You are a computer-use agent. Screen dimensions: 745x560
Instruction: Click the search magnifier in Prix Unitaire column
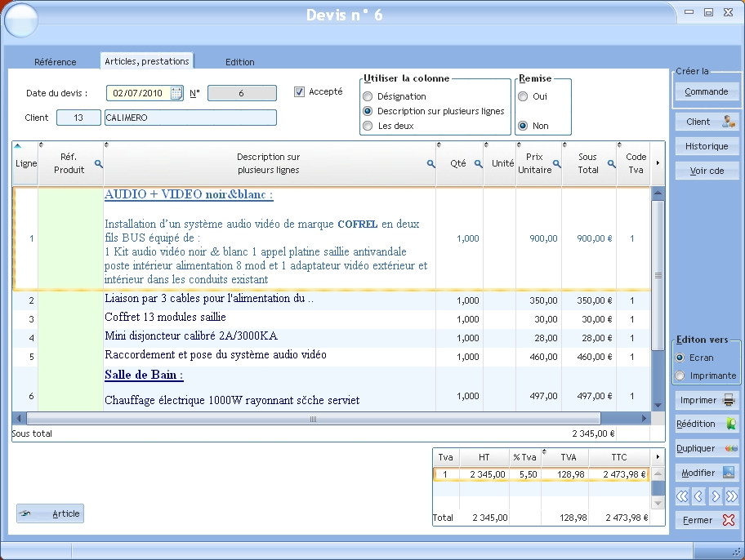[x=557, y=163]
